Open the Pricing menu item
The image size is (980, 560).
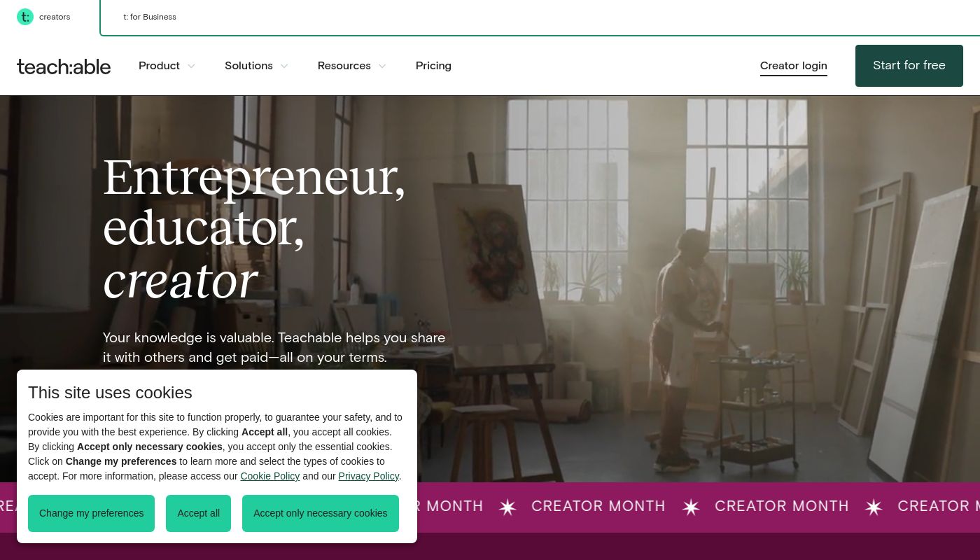[x=433, y=66]
